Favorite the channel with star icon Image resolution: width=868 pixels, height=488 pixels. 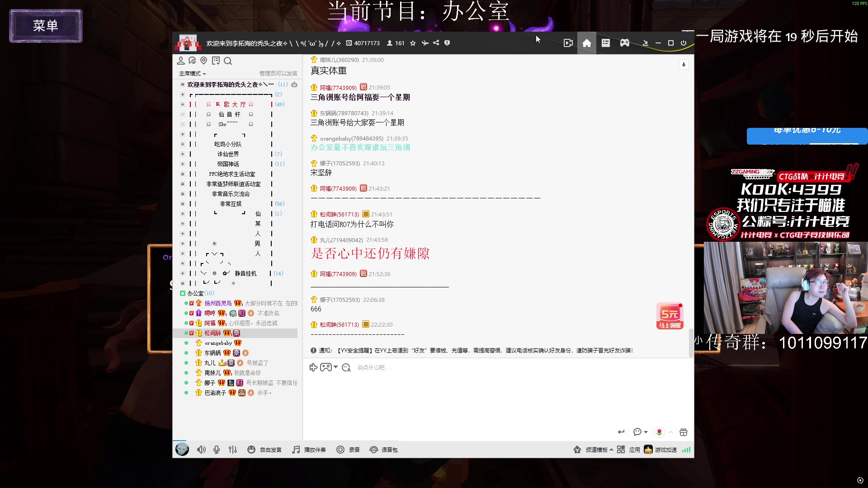413,43
